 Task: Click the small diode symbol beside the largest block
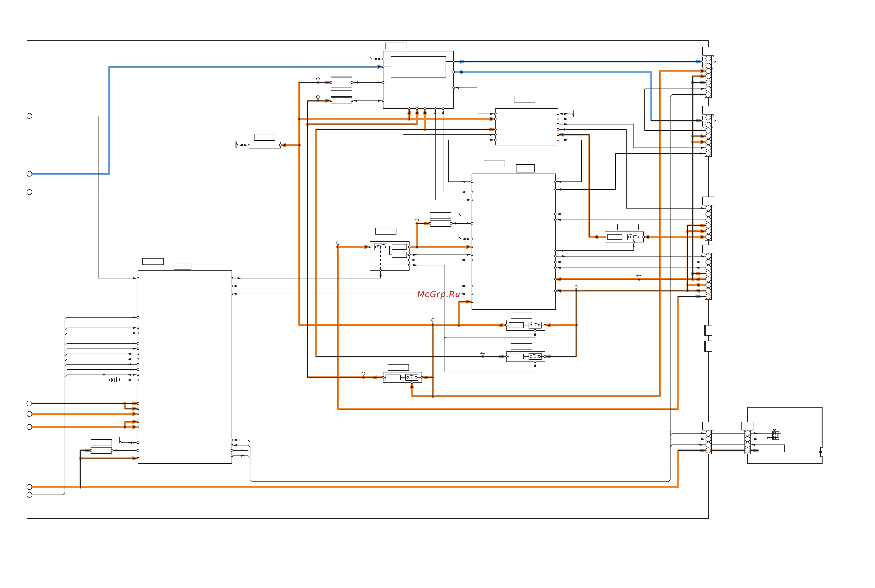pyautogui.click(x=112, y=380)
